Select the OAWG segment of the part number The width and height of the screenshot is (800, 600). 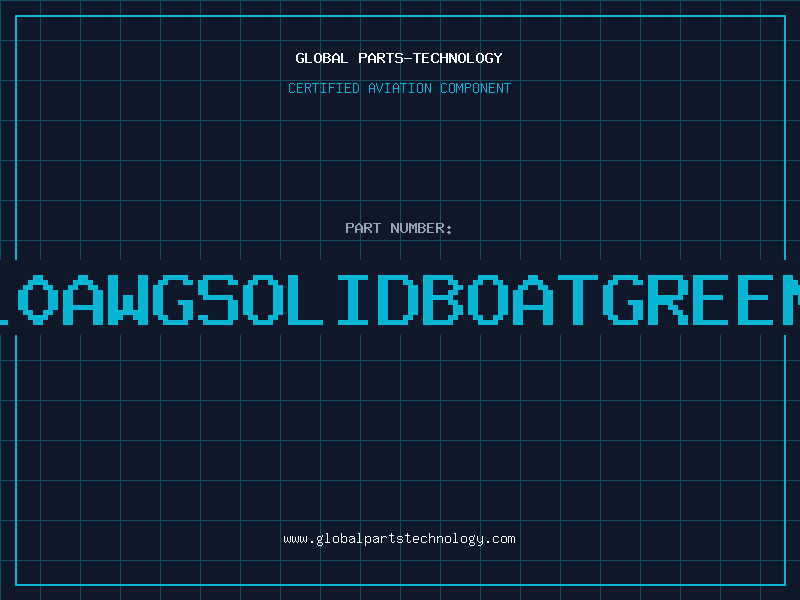(x=104, y=299)
